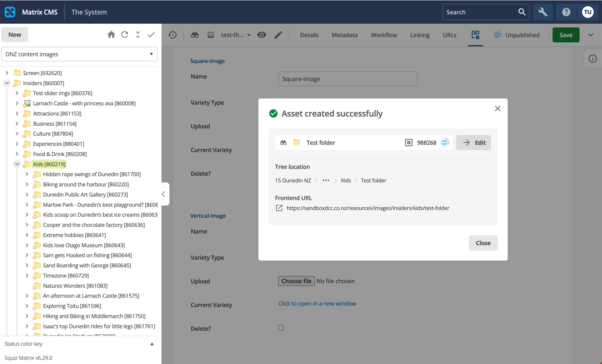The image size is (602, 364).
Task: Click the asset tree home icon
Action: click(x=111, y=35)
